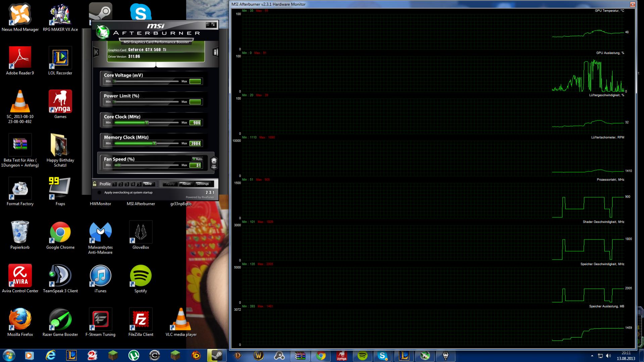
Task: Click the GPU Auslastung usage graph
Action: (x=433, y=74)
